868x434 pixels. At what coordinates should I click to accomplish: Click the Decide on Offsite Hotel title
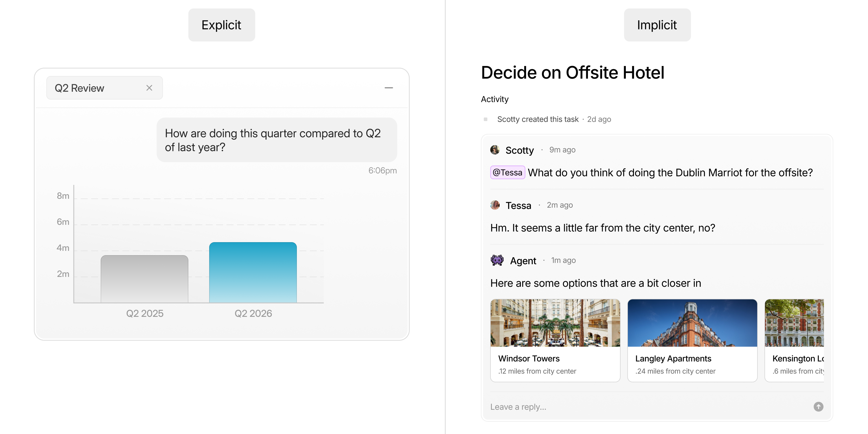click(573, 72)
